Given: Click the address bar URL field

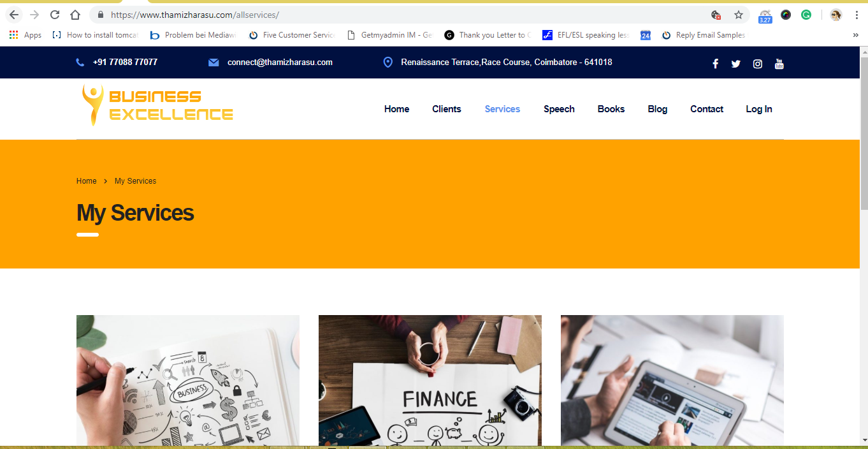Looking at the screenshot, I should (408, 15).
